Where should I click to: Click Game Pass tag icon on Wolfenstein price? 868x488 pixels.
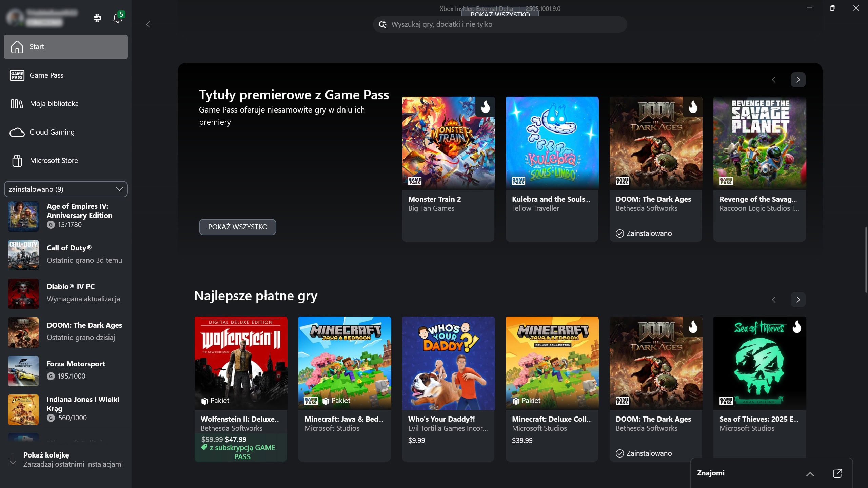pos(204,447)
